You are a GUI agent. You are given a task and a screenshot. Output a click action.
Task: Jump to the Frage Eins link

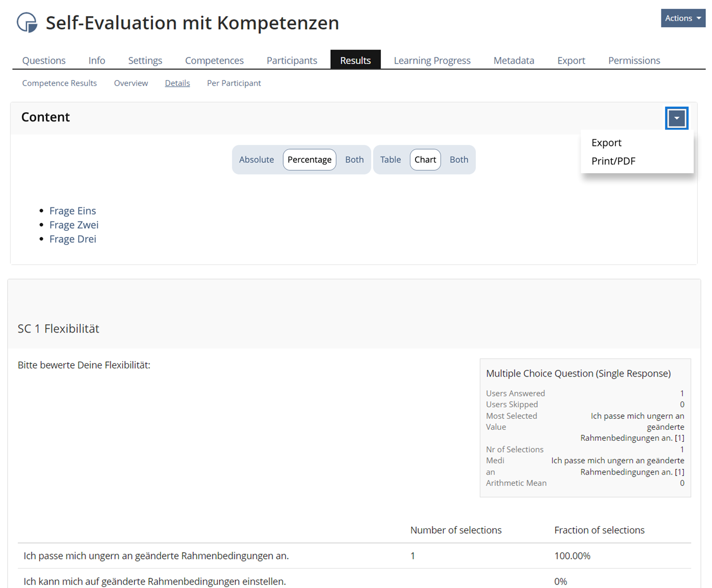[x=73, y=211]
